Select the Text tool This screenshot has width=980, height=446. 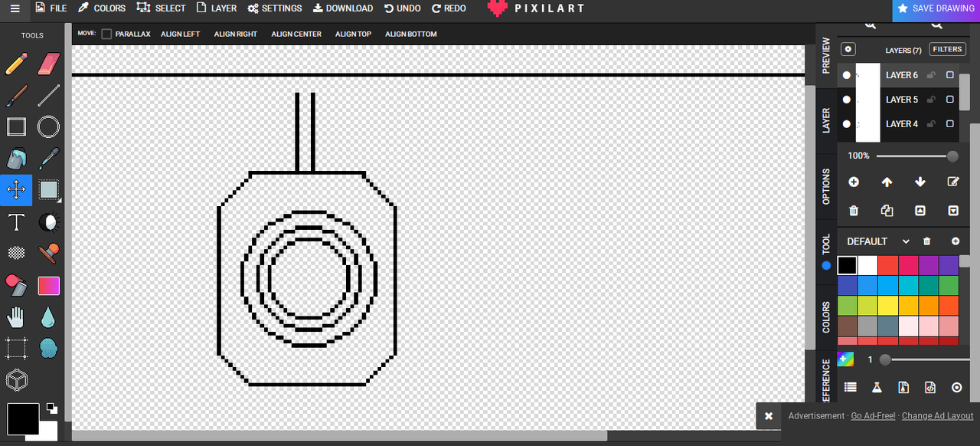tap(16, 222)
